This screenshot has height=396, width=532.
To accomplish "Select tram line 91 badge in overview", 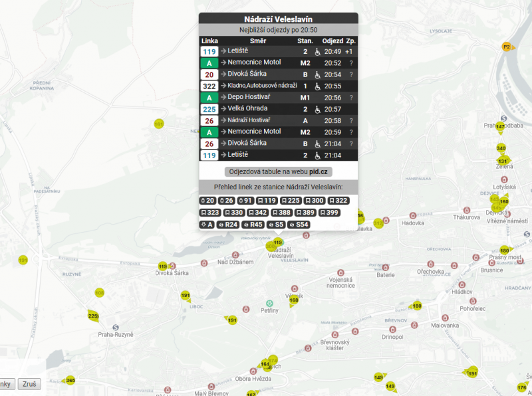I will [x=245, y=201].
